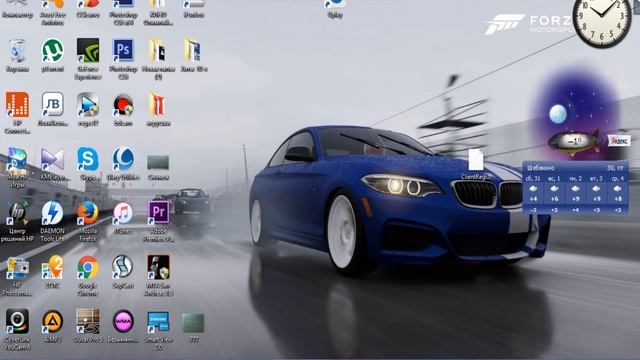The image size is (640, 360).
Task: Open Mozilla Firefox
Action: (88, 214)
